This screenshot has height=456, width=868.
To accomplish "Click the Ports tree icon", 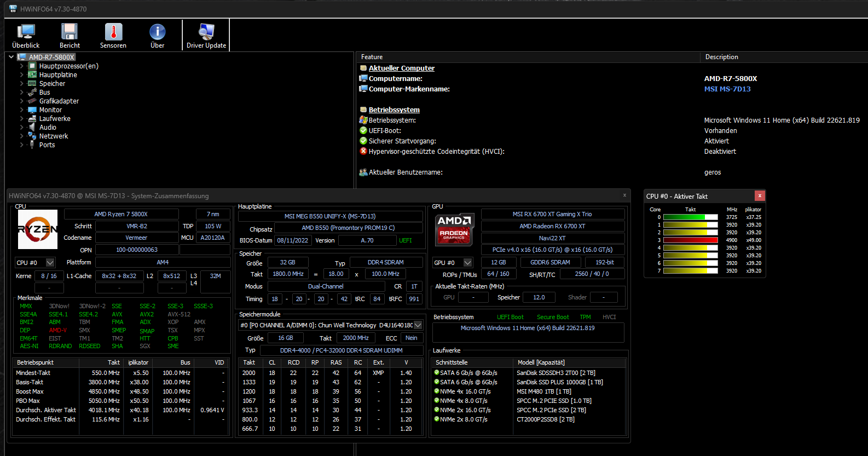I will [32, 145].
